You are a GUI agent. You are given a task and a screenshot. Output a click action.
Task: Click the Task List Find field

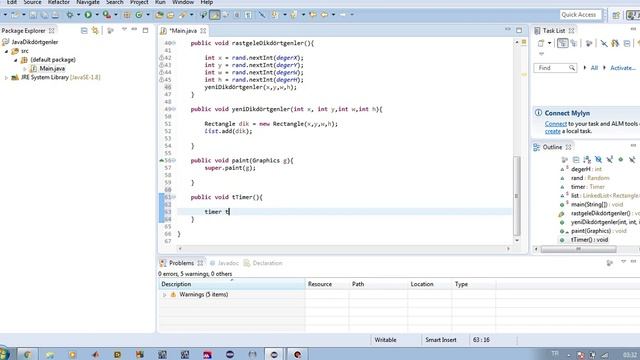point(555,68)
